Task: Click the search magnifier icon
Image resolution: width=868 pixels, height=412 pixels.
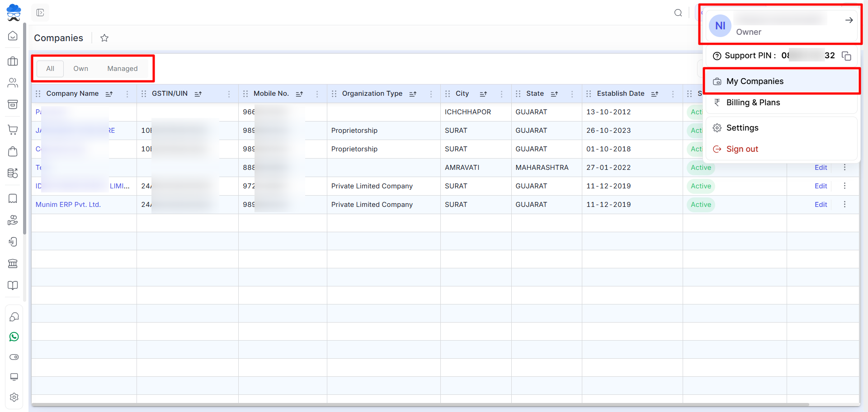Action: pos(678,13)
